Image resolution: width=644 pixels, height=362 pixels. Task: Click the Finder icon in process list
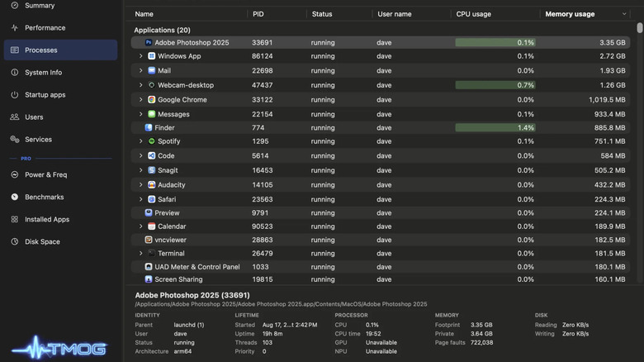coord(149,127)
